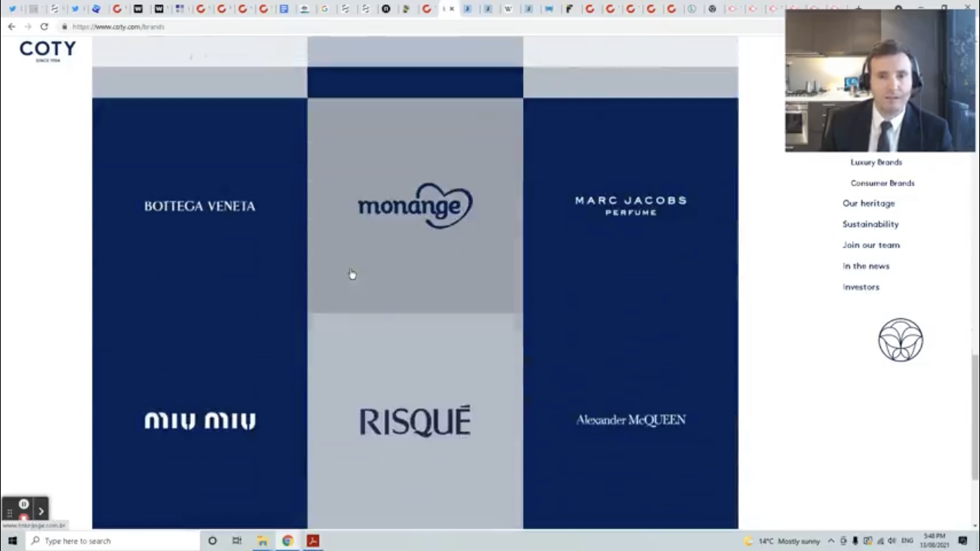Open the Investors menu item
The height and width of the screenshot is (551, 980).
[x=861, y=287]
